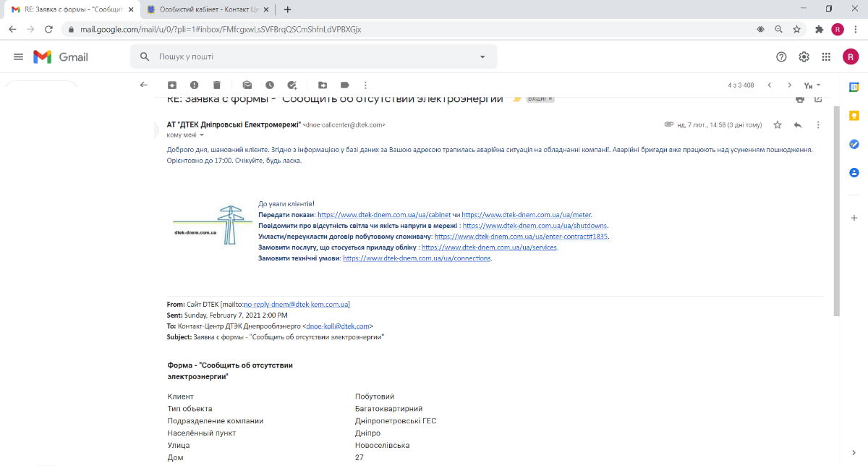Get add-ons plus icon
Image resolution: width=868 pixels, height=466 pixels.
tap(854, 217)
